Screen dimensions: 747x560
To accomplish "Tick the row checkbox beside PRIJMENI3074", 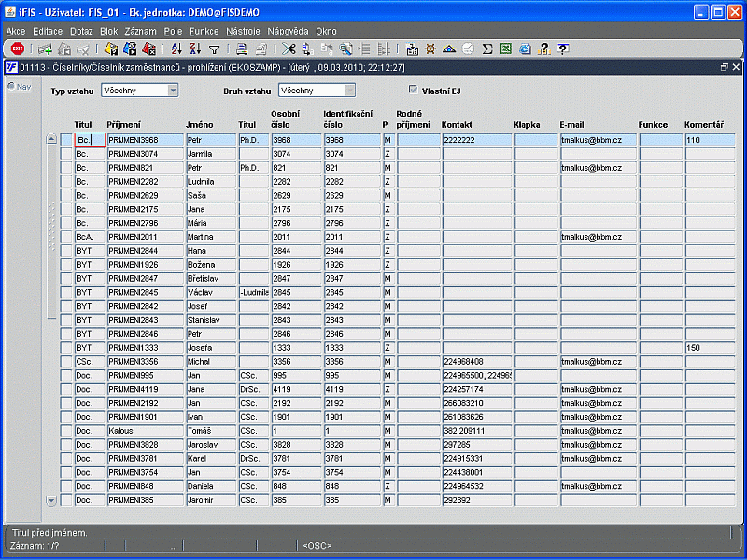I will 66,154.
